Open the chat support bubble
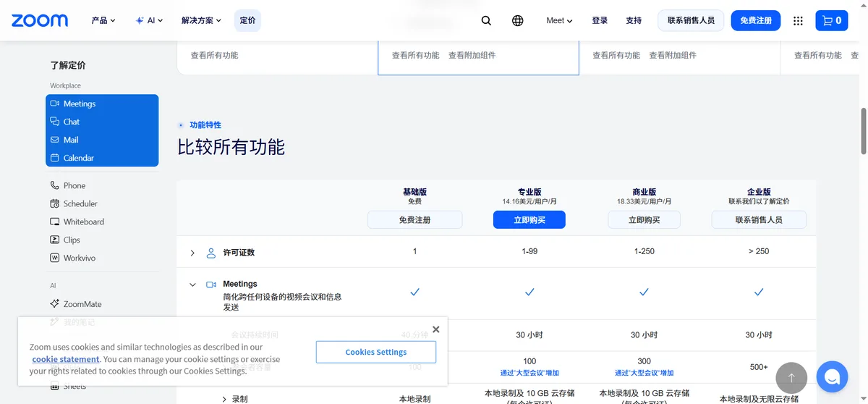 tap(832, 377)
